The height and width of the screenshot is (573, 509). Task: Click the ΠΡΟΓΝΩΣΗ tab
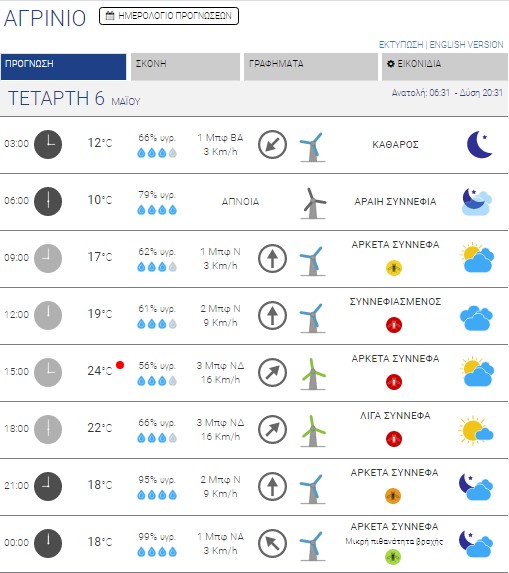64,67
